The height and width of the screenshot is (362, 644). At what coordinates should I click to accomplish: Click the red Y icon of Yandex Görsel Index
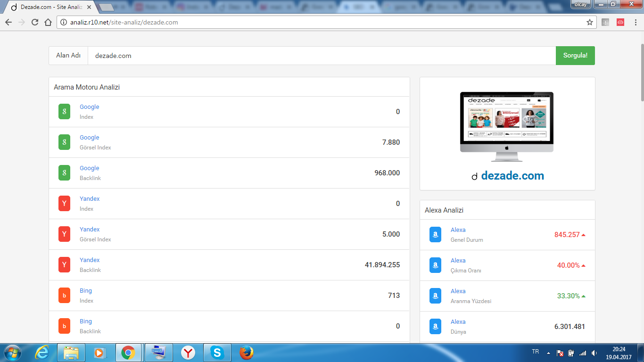(x=64, y=234)
